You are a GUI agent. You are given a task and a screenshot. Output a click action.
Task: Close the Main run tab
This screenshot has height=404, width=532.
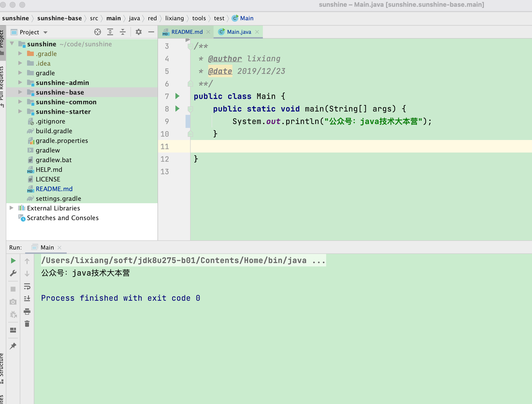pos(59,248)
